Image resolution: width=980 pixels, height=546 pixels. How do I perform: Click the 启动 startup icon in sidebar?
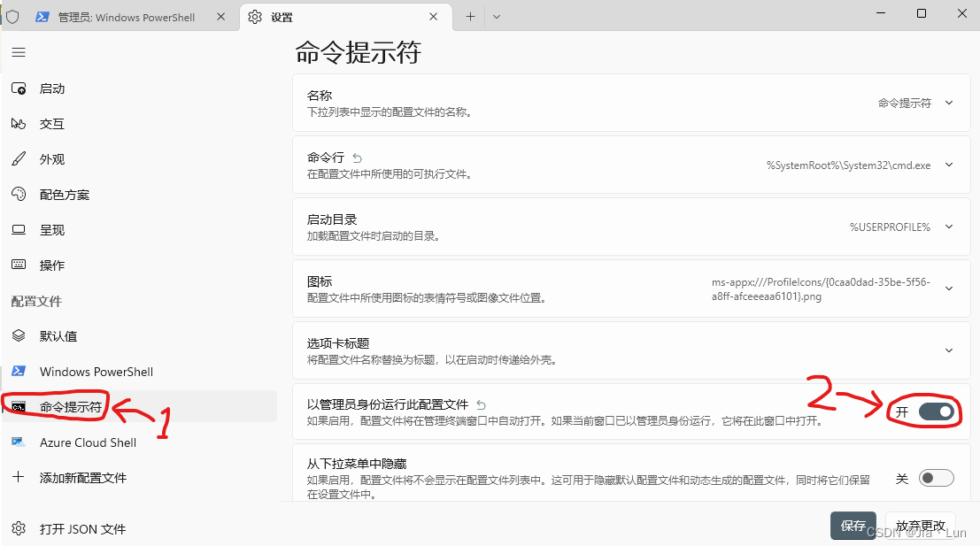(19, 88)
